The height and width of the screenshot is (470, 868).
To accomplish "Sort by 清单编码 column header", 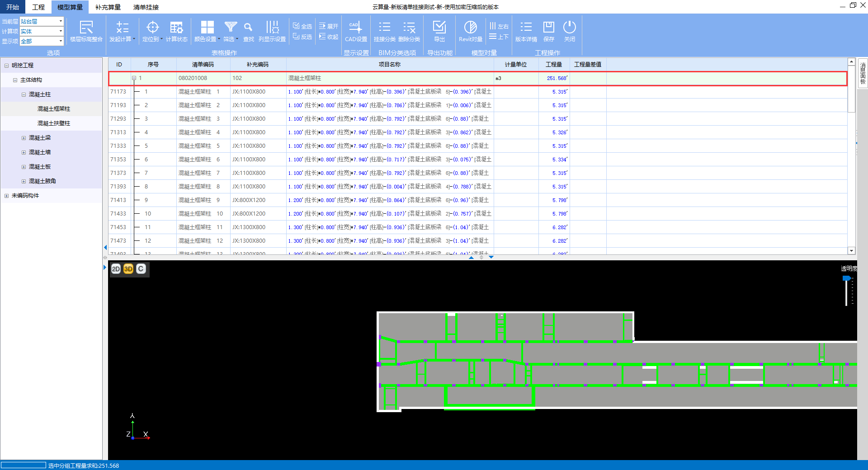I will tap(203, 64).
